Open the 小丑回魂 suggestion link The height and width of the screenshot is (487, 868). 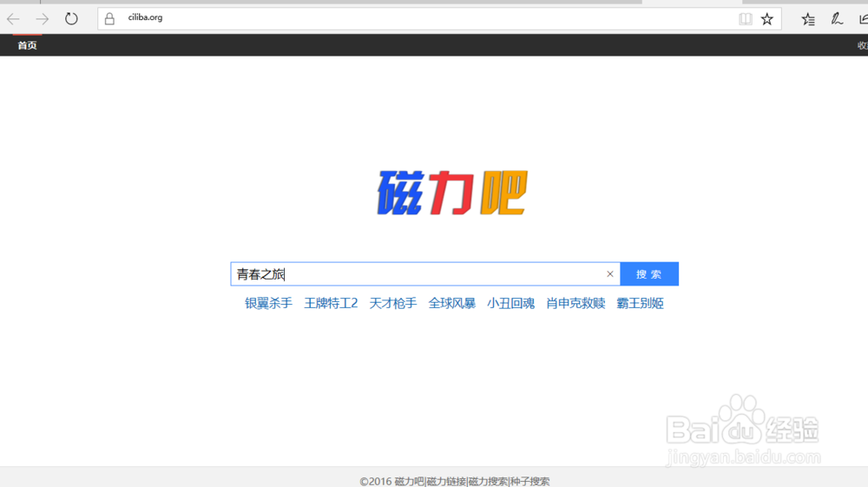point(511,303)
